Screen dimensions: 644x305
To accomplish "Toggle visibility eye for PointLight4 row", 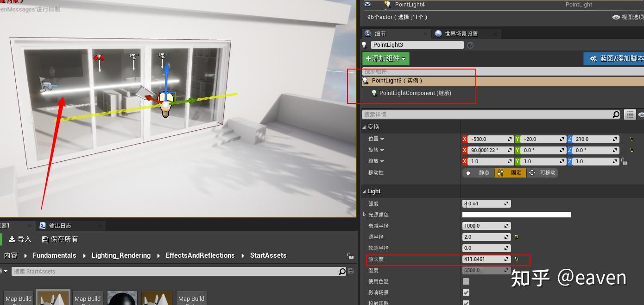I will tap(367, 4).
